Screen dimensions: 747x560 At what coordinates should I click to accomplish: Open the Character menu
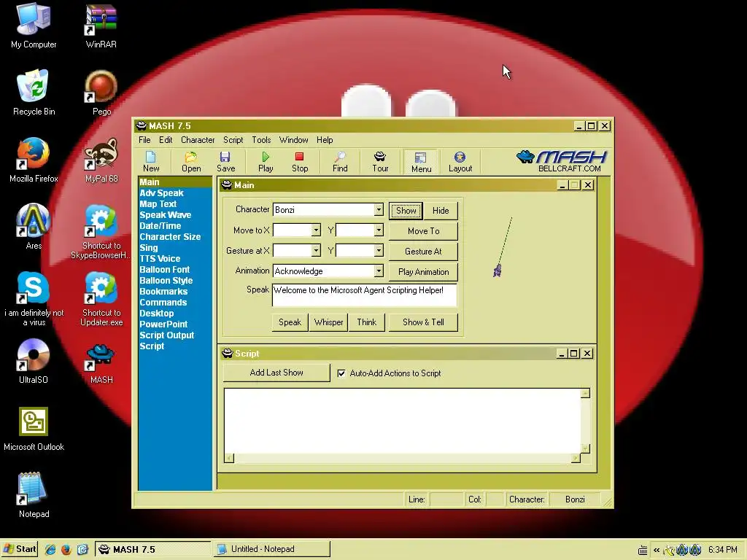(198, 140)
